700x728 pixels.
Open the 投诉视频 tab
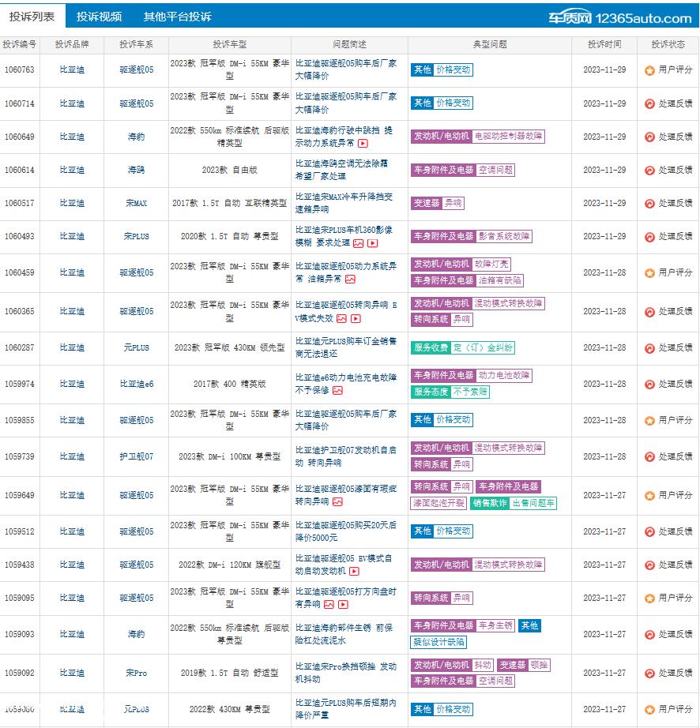99,17
